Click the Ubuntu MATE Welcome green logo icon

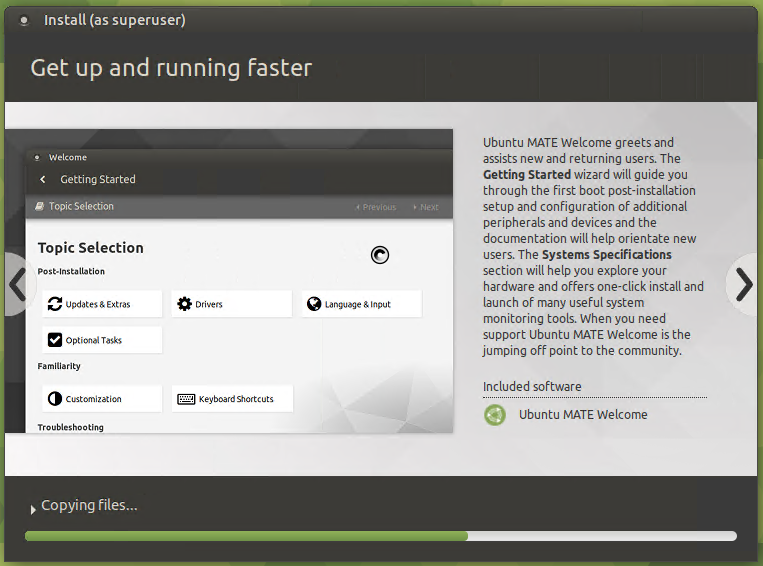(x=495, y=415)
